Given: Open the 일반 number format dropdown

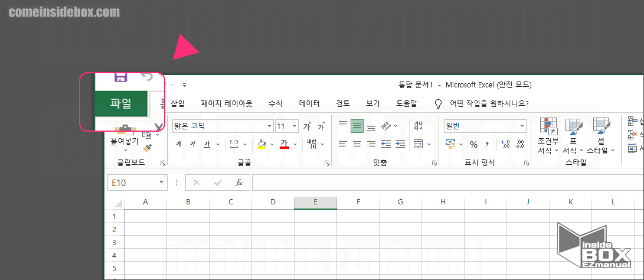Looking at the screenshot, I should pyautogui.click(x=522, y=126).
